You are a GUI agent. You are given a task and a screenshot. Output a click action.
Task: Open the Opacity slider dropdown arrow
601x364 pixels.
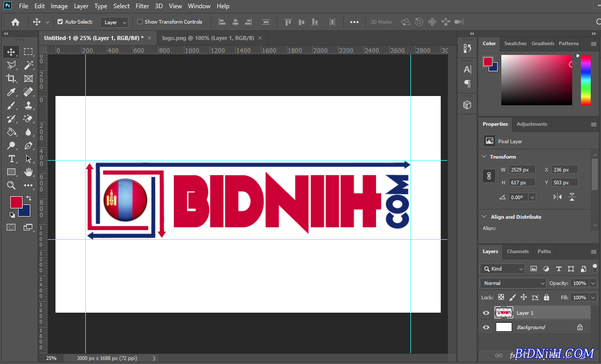coord(593,283)
